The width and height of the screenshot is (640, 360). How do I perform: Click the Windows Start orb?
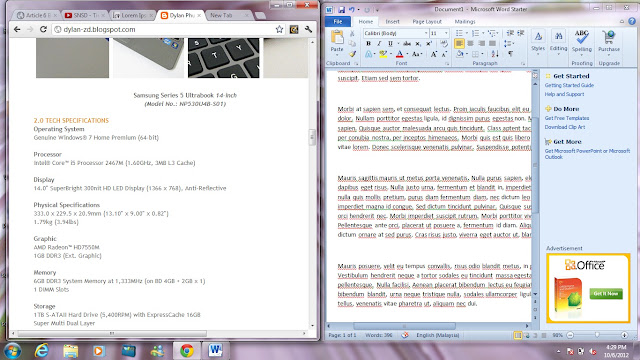[x=12, y=351]
